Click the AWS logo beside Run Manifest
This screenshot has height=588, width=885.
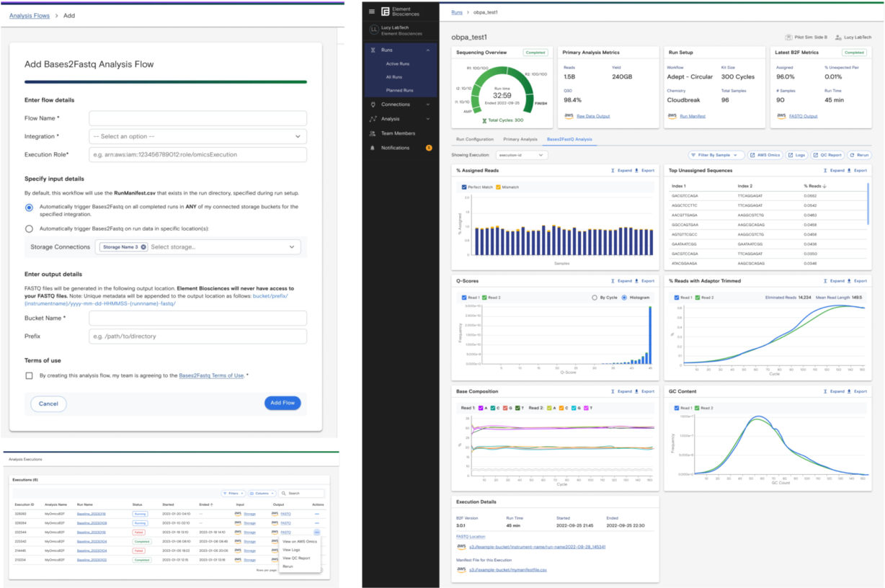coord(672,115)
